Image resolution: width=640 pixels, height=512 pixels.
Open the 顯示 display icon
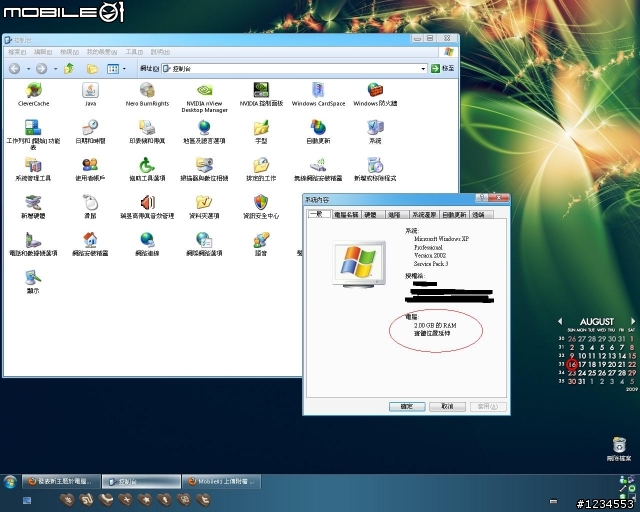[x=33, y=282]
